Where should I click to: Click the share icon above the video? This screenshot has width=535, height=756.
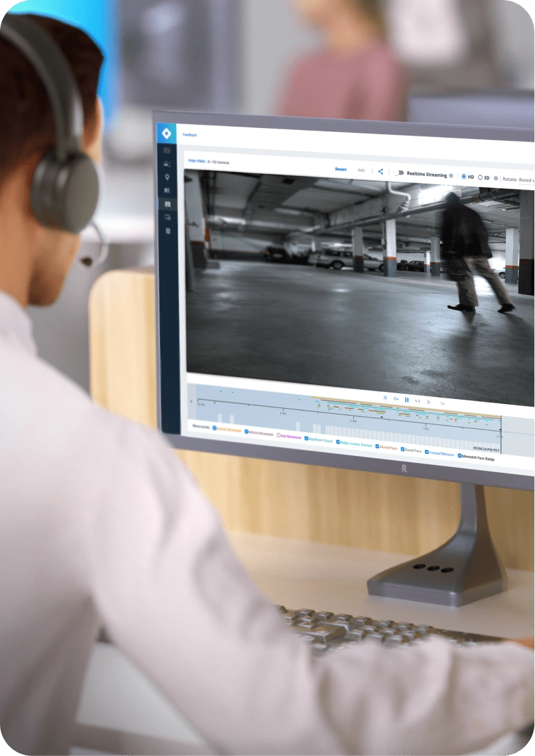[380, 171]
